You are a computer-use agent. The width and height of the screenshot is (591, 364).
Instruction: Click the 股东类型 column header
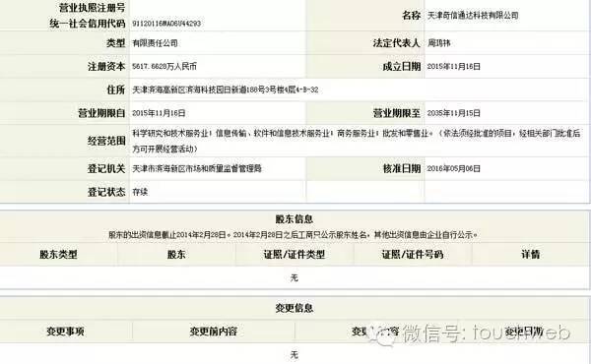pos(58,255)
